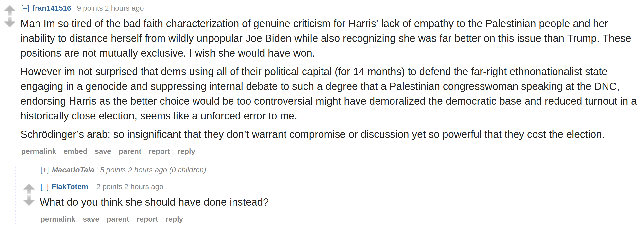Image resolution: width=644 pixels, height=227 pixels.
Task: Report fran141516's comment
Action: point(160,152)
